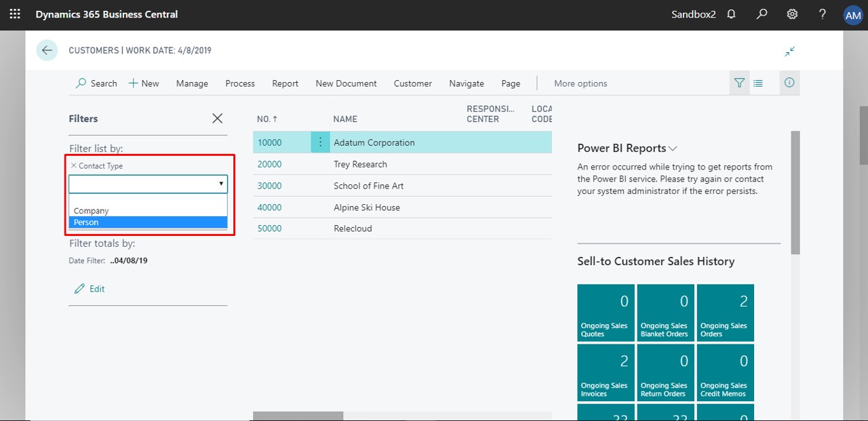This screenshot has width=868, height=421.
Task: Sort by the Name column header
Action: (345, 119)
